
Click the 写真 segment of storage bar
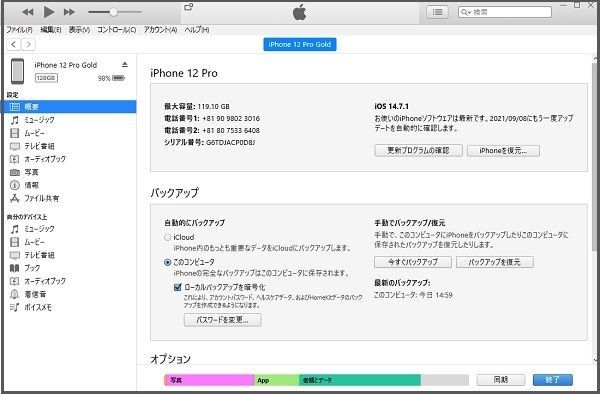tap(209, 380)
